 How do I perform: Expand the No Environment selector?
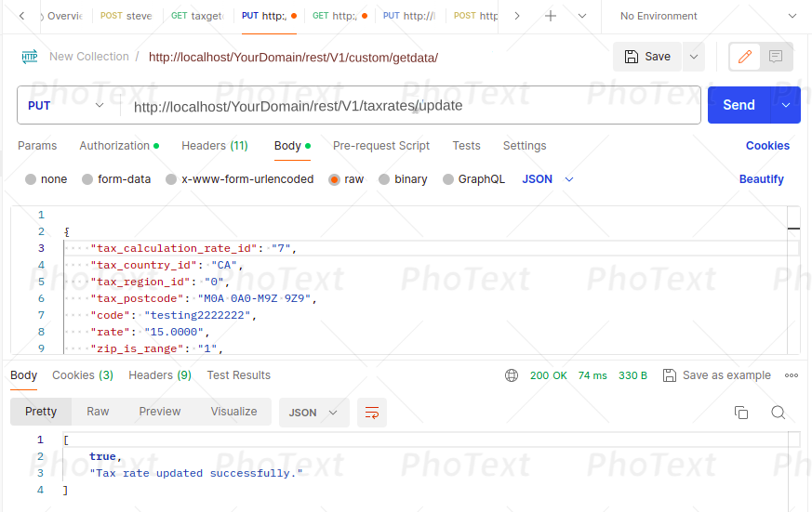pyautogui.click(x=709, y=16)
